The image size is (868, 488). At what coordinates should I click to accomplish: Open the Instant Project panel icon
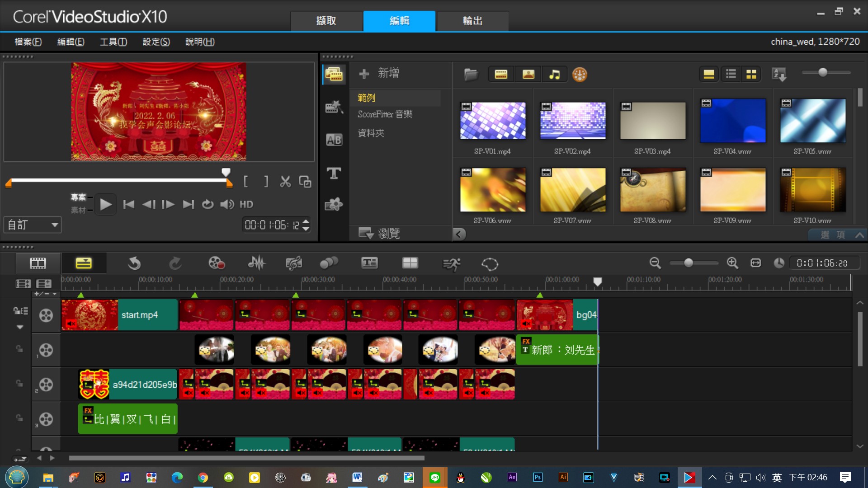tap(334, 107)
